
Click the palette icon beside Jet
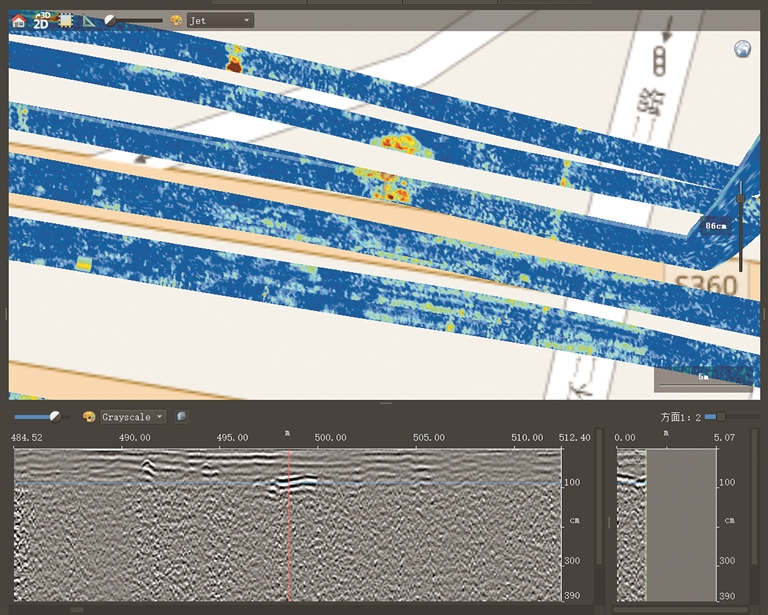pyautogui.click(x=176, y=20)
